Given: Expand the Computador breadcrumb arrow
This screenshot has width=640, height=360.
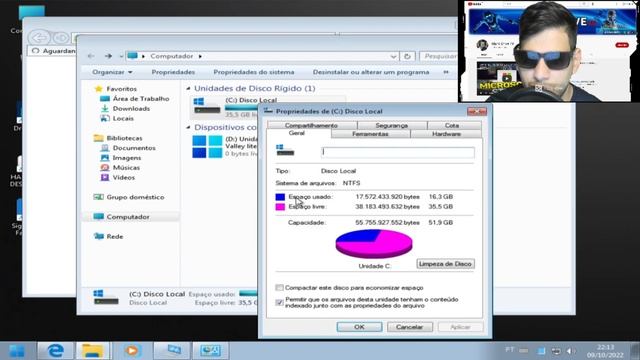Looking at the screenshot, I should pyautogui.click(x=200, y=56).
